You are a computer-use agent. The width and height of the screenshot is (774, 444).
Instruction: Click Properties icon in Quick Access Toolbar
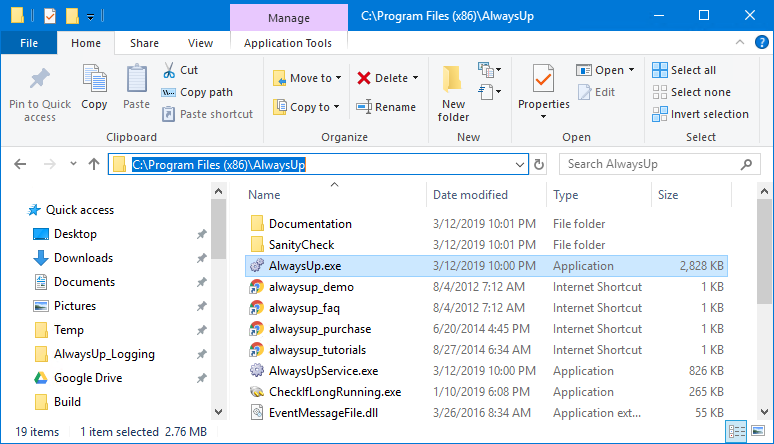(50, 16)
